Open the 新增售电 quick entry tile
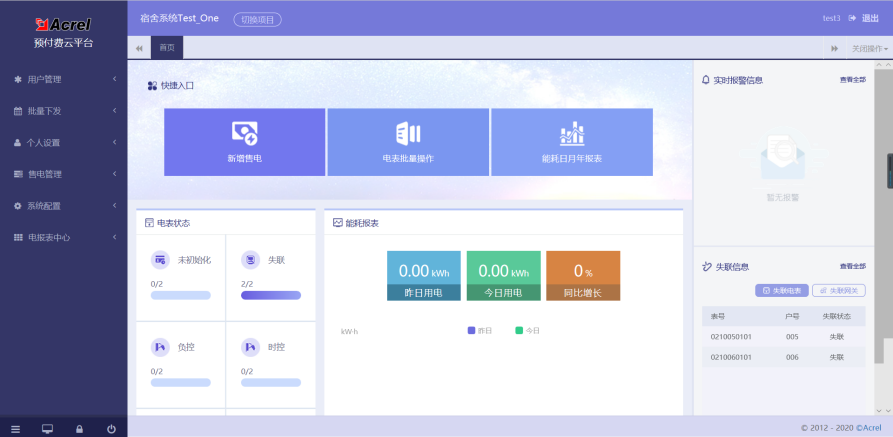The image size is (893, 437). tap(245, 142)
